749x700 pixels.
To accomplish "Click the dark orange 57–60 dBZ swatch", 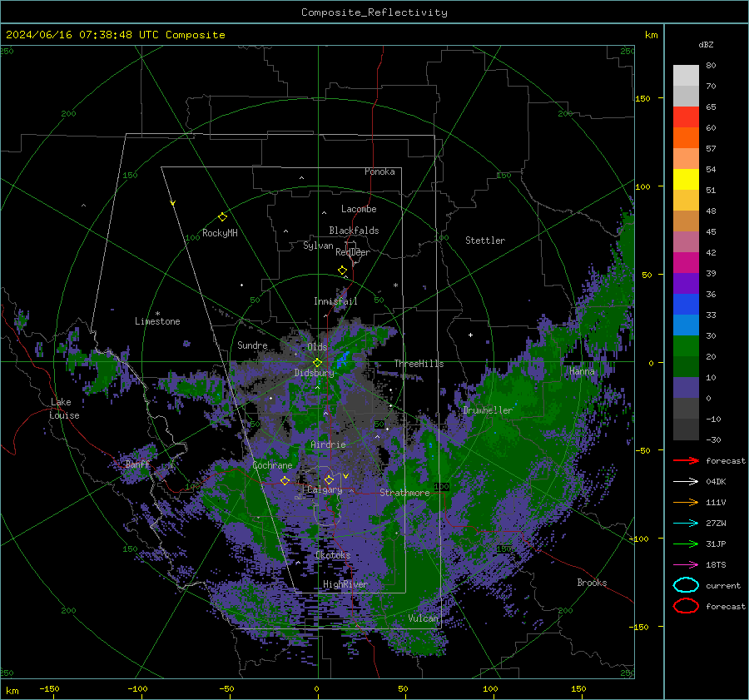I will tap(686, 138).
